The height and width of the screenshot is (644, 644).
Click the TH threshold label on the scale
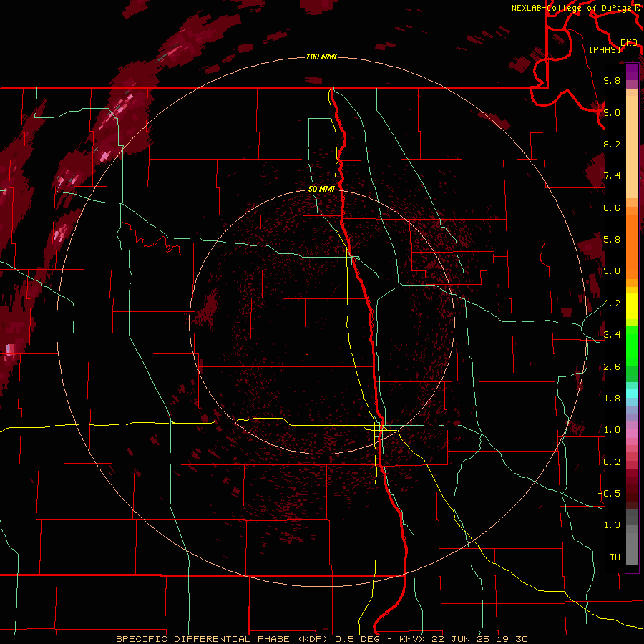[615, 557]
